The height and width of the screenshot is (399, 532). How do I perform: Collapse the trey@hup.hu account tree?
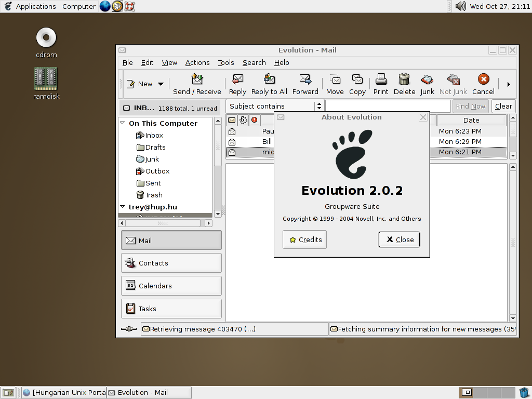click(x=123, y=207)
